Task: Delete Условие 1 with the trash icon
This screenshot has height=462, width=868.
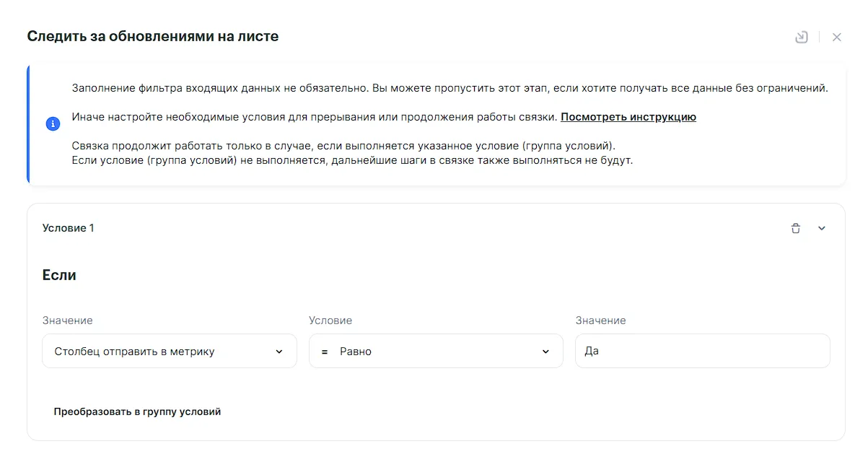Action: pos(796,229)
